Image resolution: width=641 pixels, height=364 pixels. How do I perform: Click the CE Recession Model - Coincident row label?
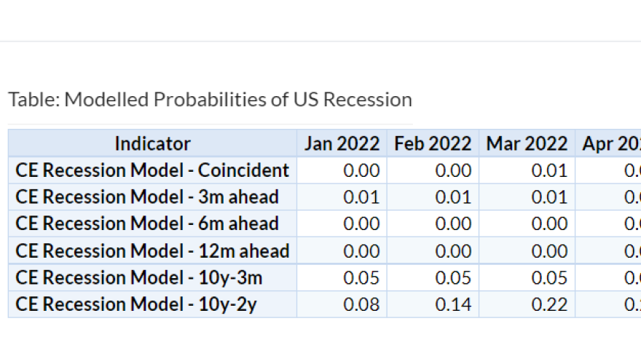[152, 170]
